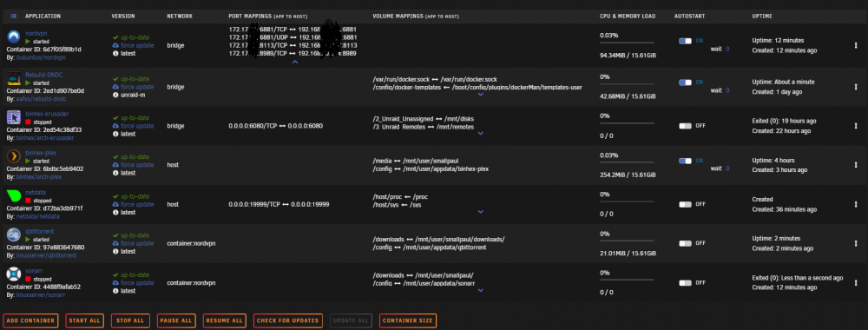Click the Version column header
This screenshot has height=330, width=868.
click(x=123, y=16)
